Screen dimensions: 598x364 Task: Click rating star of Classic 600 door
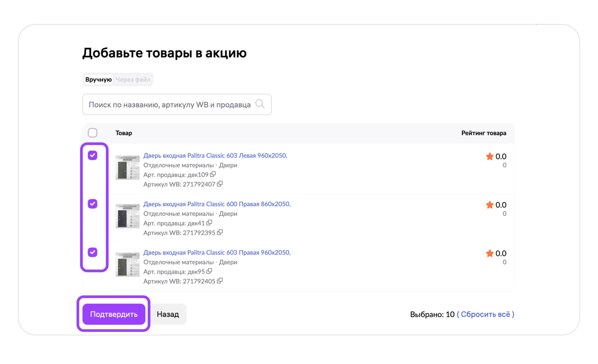point(489,205)
